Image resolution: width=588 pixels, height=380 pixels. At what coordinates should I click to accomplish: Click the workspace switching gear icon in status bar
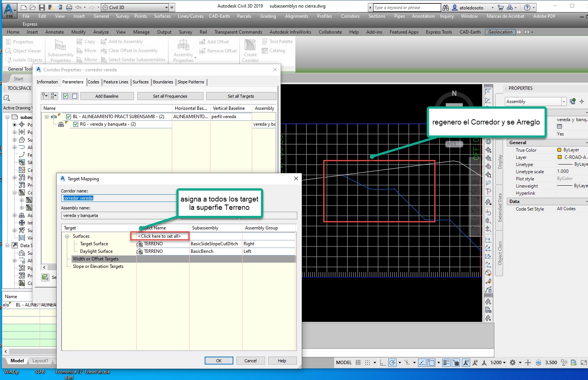coord(512,363)
